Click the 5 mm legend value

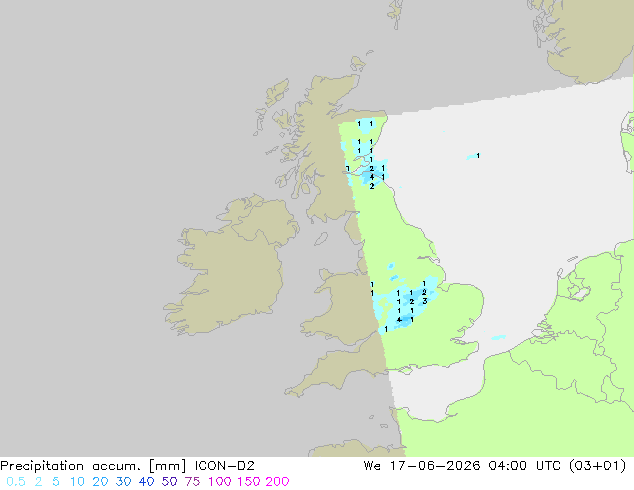(x=56, y=482)
